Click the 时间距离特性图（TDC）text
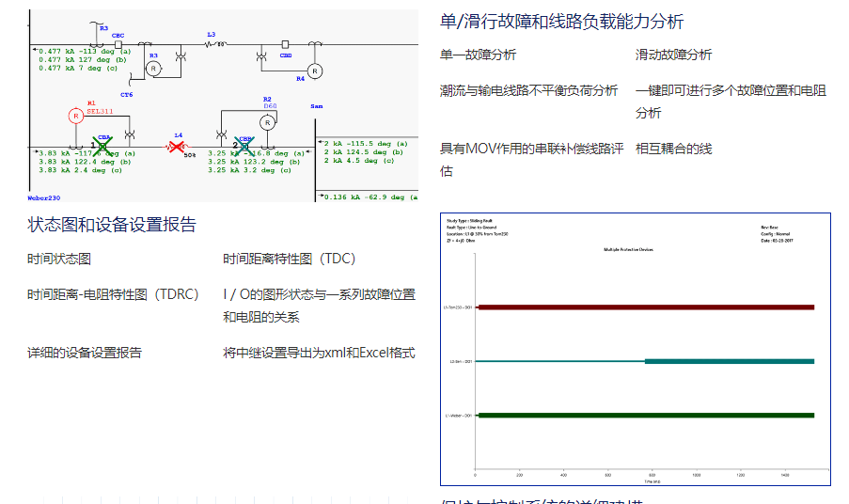This screenshot has height=504, width=849. [290, 259]
